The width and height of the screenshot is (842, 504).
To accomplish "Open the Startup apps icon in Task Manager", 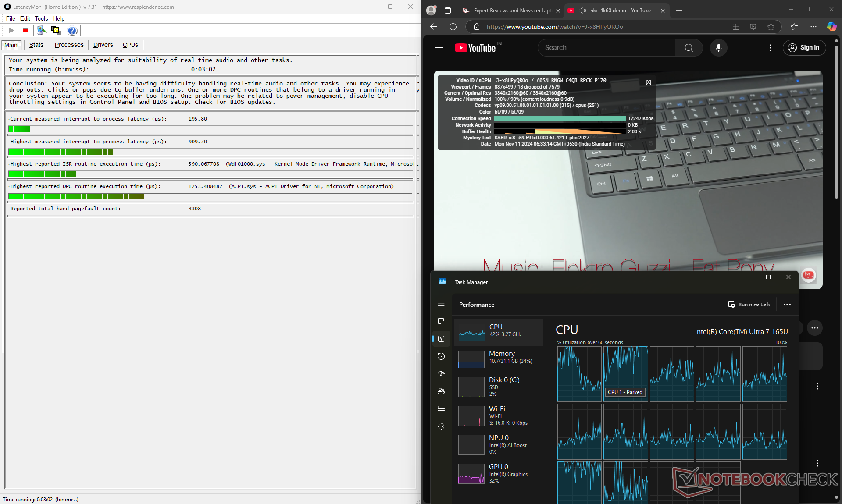I will point(441,374).
